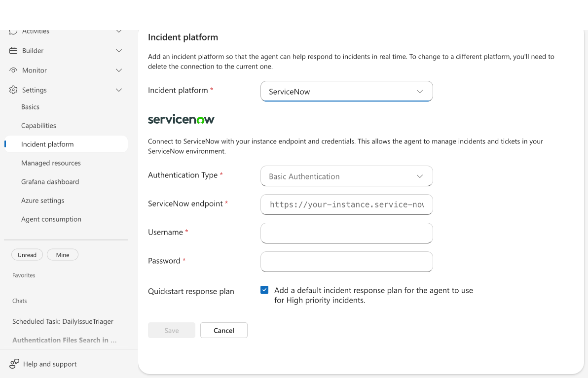Image resolution: width=588 pixels, height=378 pixels.
Task: Click the Quickstart response plan label
Action: (x=191, y=291)
